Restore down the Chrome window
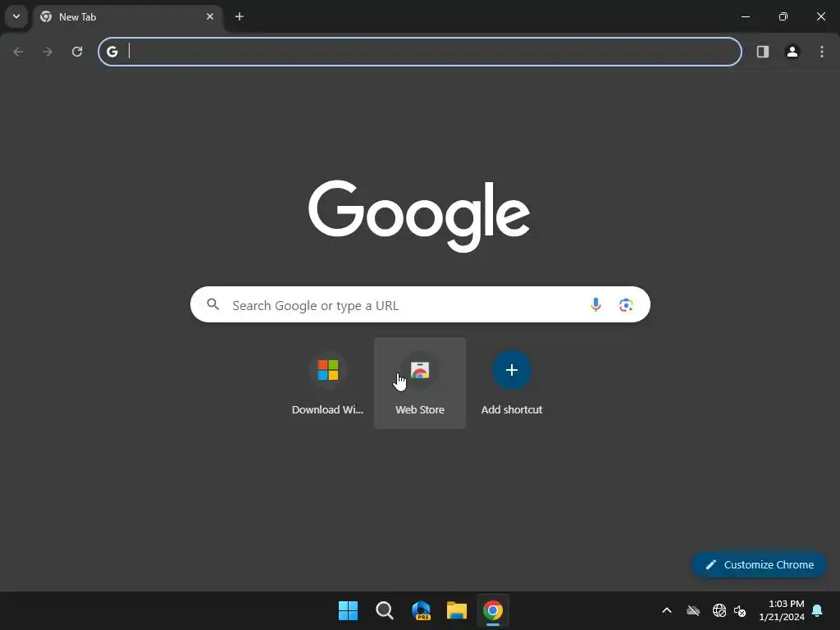Screen dimensions: 840x630 click(x=783, y=16)
